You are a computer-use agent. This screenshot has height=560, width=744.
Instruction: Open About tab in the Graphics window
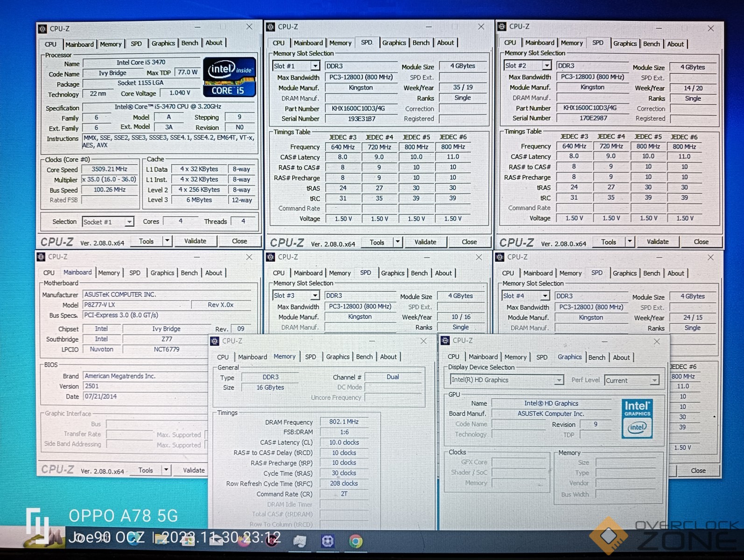(621, 357)
